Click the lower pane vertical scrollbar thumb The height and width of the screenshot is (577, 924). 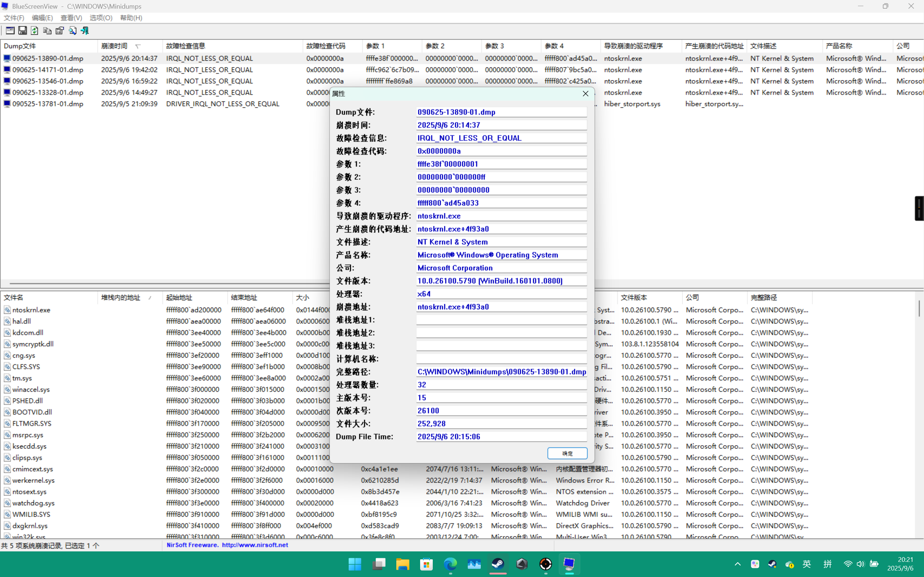919,308
